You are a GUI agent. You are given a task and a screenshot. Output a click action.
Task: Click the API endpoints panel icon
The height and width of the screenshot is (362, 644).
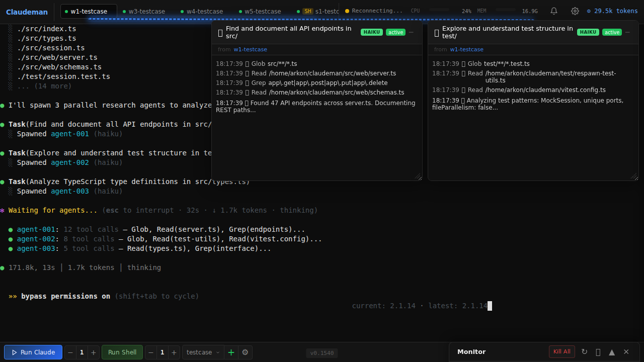pos(220,33)
